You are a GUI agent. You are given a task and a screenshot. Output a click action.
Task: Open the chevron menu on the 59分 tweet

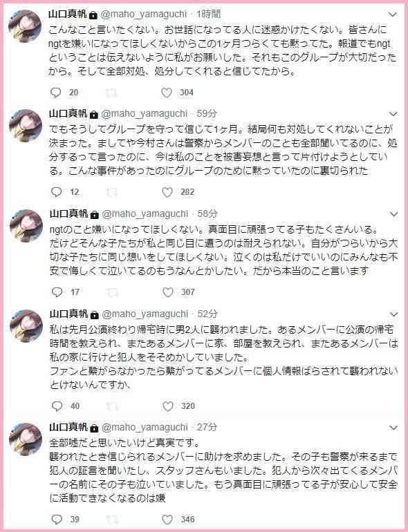click(393, 114)
